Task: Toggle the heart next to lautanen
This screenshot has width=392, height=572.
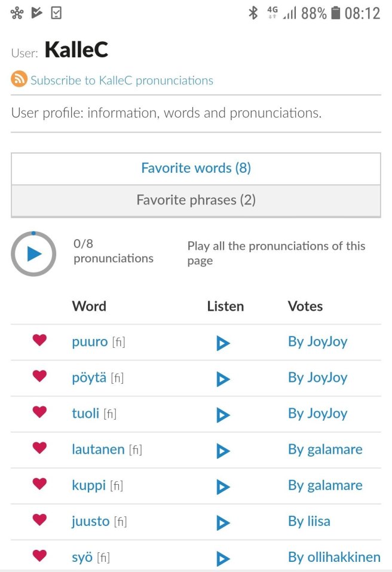Action: click(39, 448)
